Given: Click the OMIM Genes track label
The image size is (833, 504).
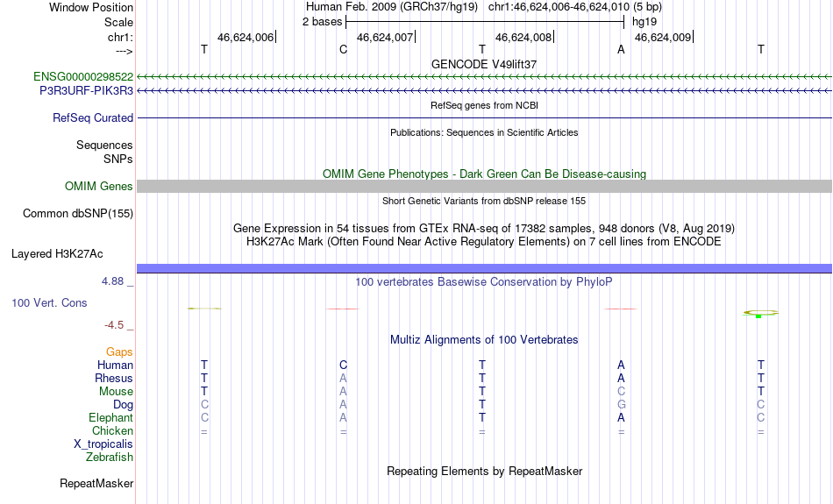Looking at the screenshot, I should 99,187.
